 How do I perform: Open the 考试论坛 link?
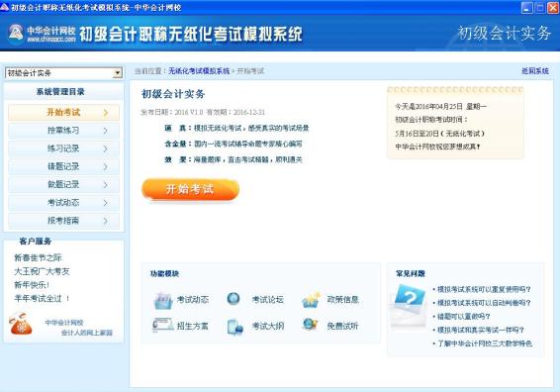coord(268,300)
